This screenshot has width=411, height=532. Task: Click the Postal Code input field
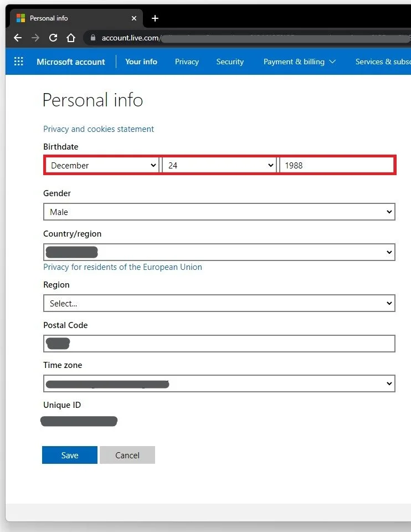pyautogui.click(x=219, y=344)
